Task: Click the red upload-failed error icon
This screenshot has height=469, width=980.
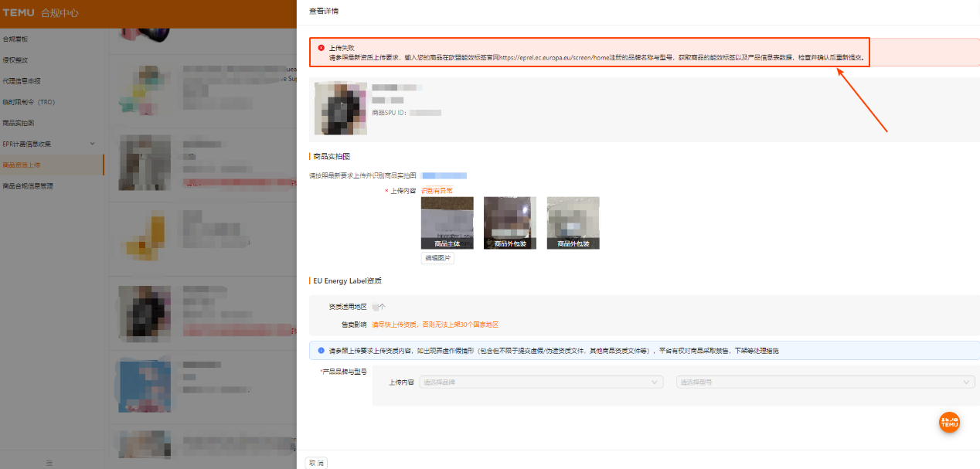Action: tap(322, 48)
